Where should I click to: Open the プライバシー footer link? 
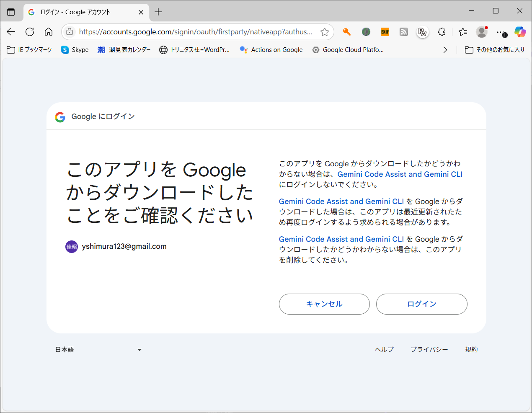click(x=429, y=350)
